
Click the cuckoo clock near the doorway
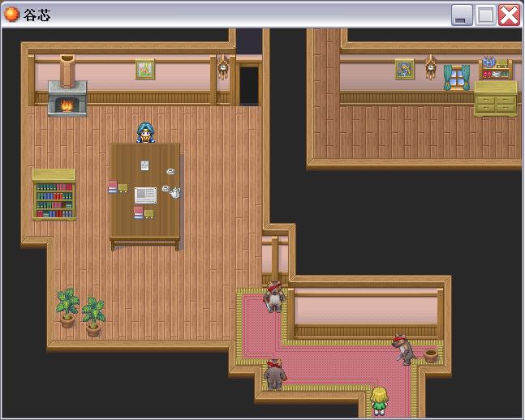[x=222, y=67]
